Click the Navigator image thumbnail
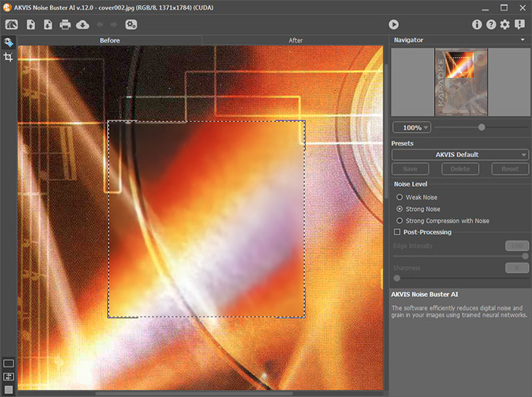 [461, 82]
